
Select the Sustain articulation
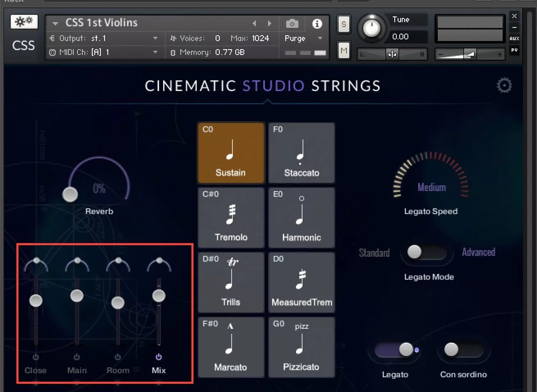[231, 153]
